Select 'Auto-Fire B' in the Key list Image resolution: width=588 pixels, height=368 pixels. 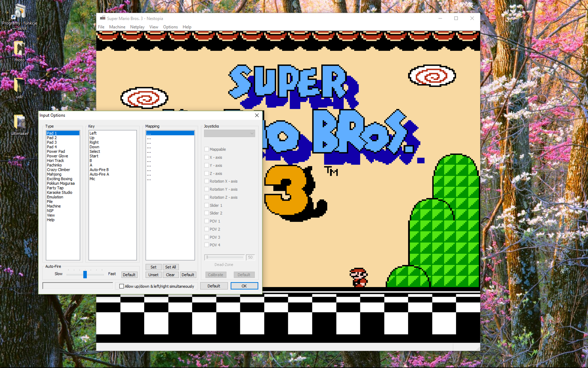point(113,170)
